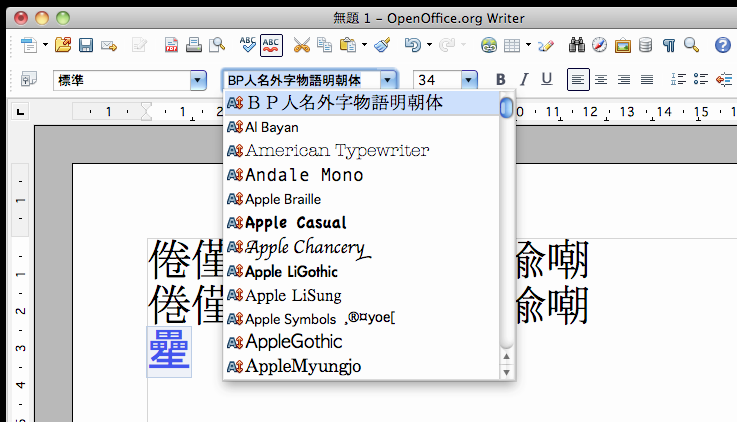Viewport: 737px width, 422px height.
Task: Open the Gallery picture icon
Action: (x=623, y=46)
